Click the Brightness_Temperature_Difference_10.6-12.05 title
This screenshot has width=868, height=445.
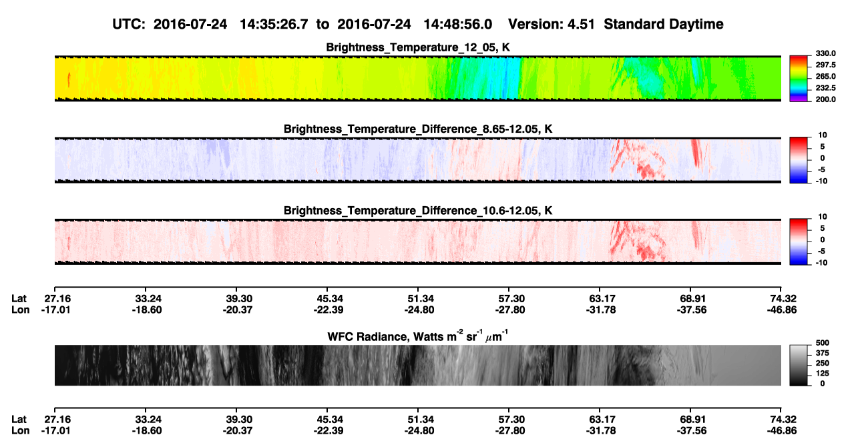418,211
